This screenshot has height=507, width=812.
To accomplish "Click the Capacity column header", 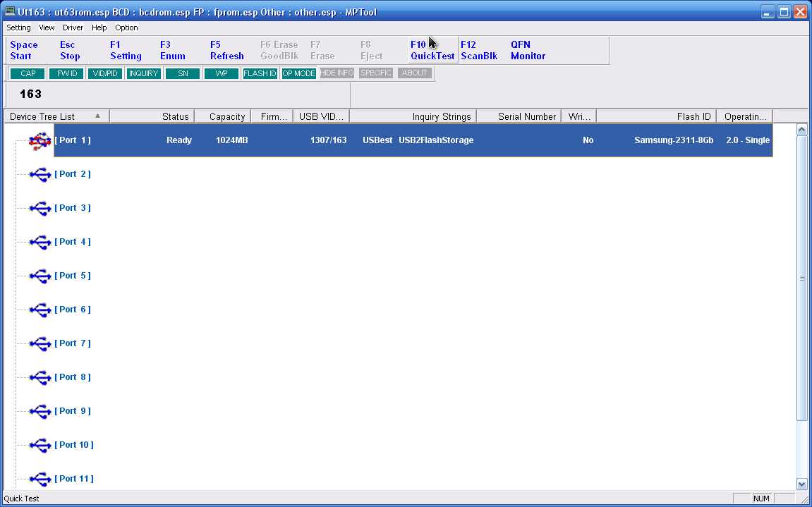I will coord(227,116).
